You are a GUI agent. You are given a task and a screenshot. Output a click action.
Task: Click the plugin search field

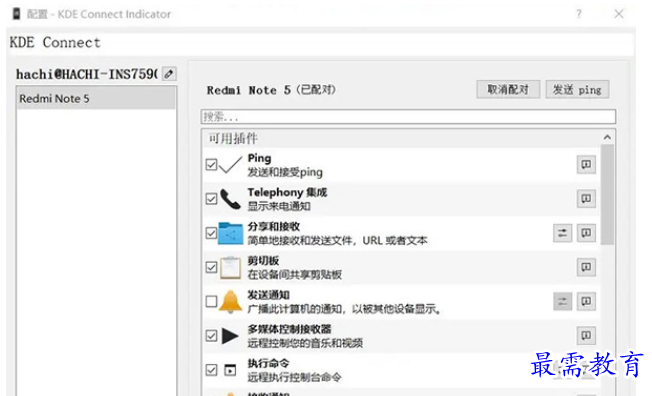point(408,116)
